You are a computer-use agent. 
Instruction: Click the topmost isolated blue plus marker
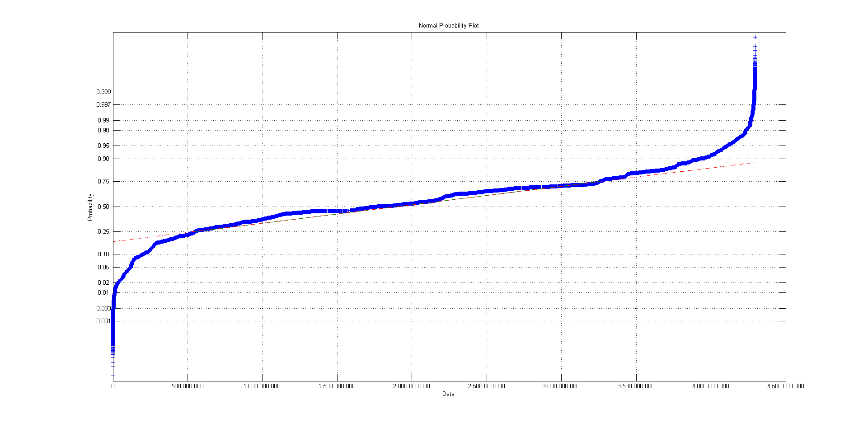[x=755, y=38]
